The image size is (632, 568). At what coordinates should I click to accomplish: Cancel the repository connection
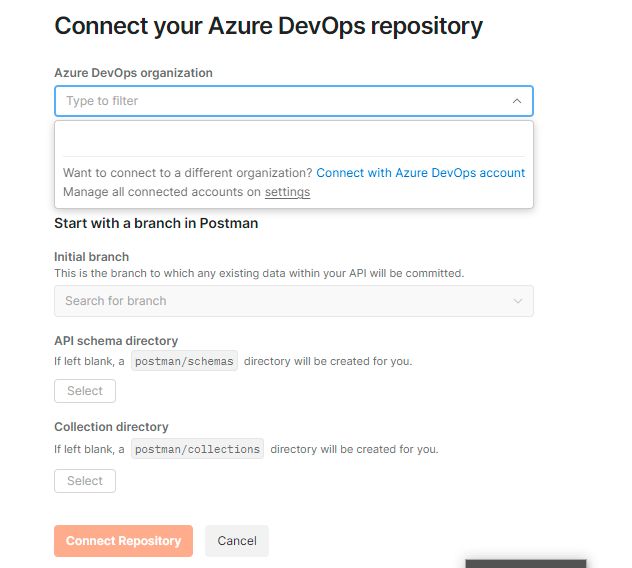pyautogui.click(x=237, y=541)
